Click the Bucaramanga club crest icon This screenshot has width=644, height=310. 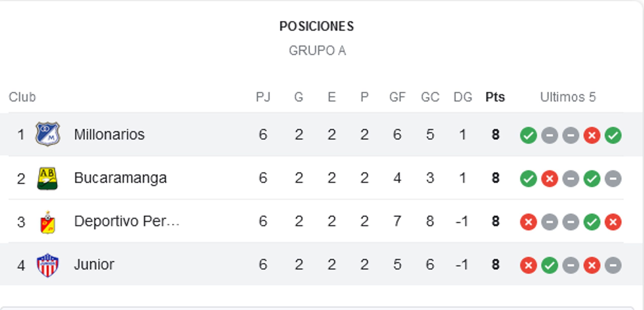47,178
